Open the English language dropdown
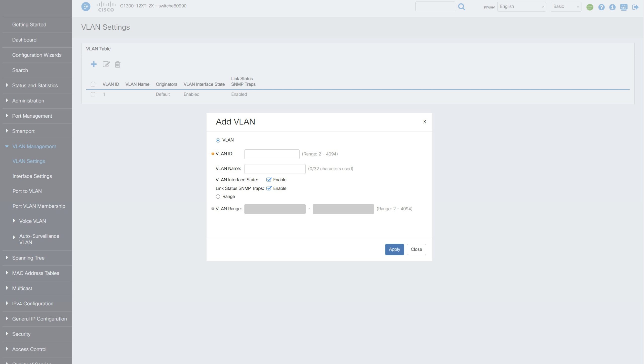Screen dimensions: 644x364 [521, 7]
